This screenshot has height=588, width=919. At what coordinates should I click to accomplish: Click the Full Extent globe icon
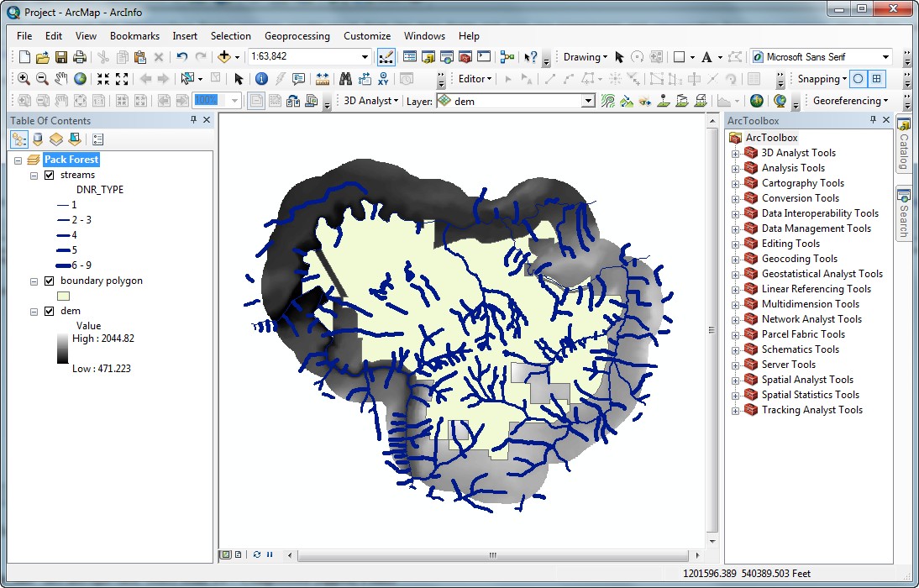[80, 79]
